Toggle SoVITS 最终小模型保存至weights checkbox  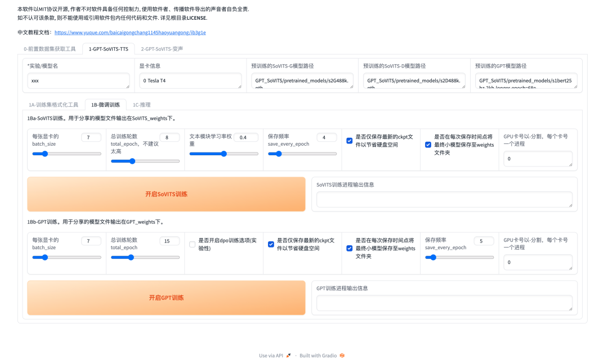coord(428,145)
